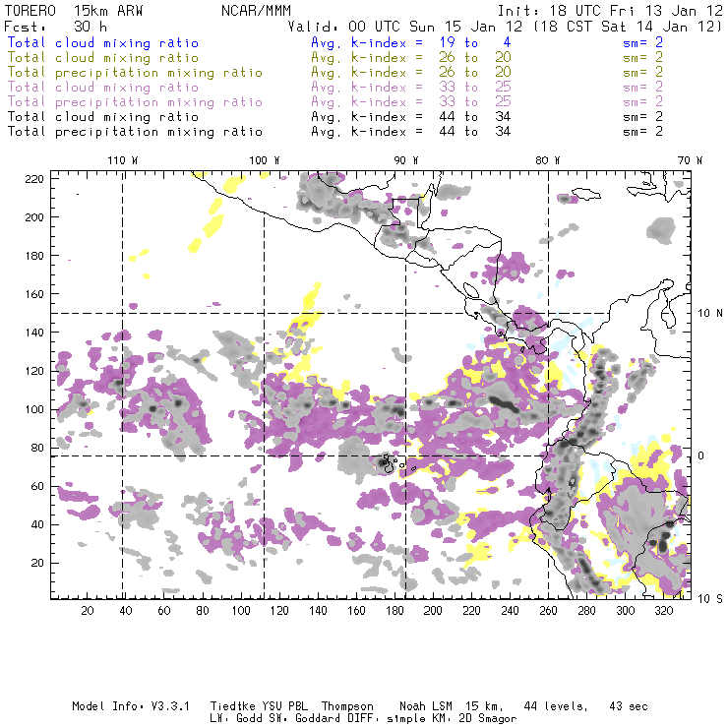The height and width of the screenshot is (728, 728).
Task: Select the horizontal axis tick label '300'
Action: (625, 611)
